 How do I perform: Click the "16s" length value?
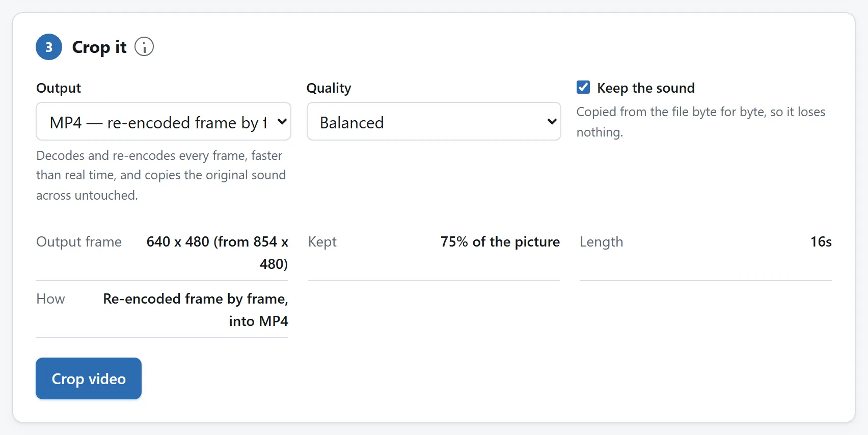pyautogui.click(x=821, y=241)
